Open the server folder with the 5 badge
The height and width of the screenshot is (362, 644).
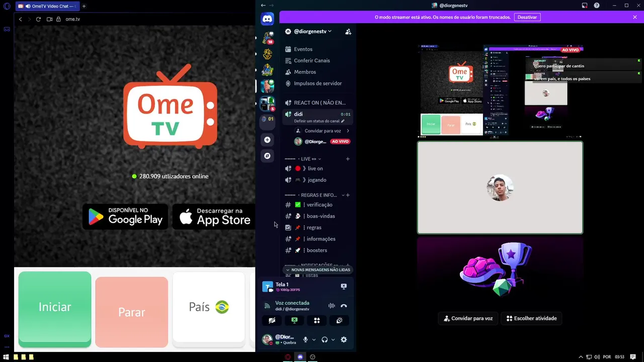pos(267,104)
